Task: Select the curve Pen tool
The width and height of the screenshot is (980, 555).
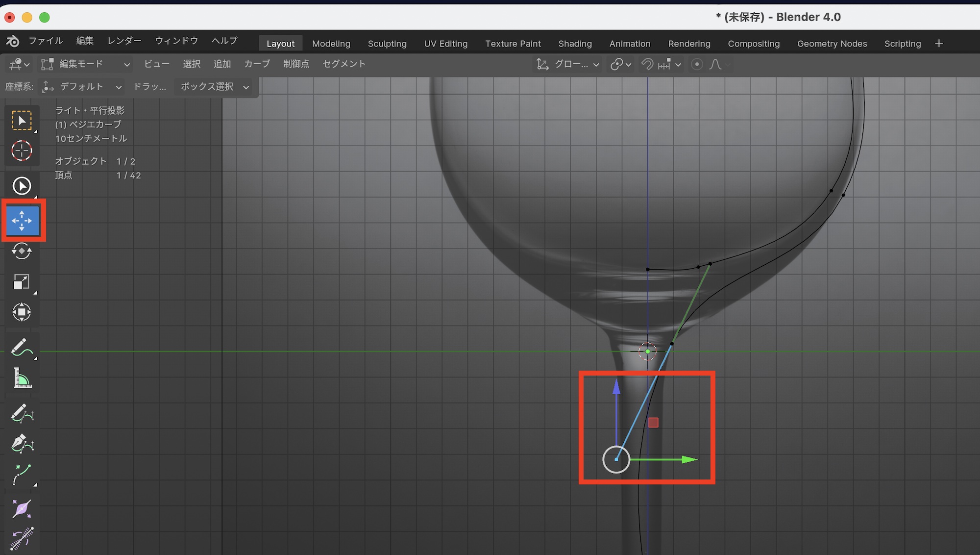Action: click(22, 444)
